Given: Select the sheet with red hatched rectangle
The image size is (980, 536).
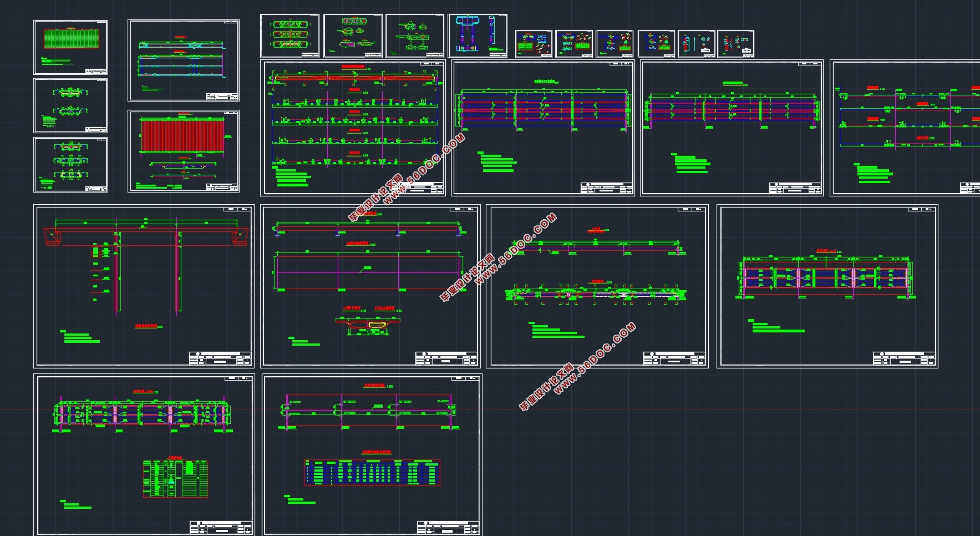Looking at the screenshot, I should (x=184, y=151).
